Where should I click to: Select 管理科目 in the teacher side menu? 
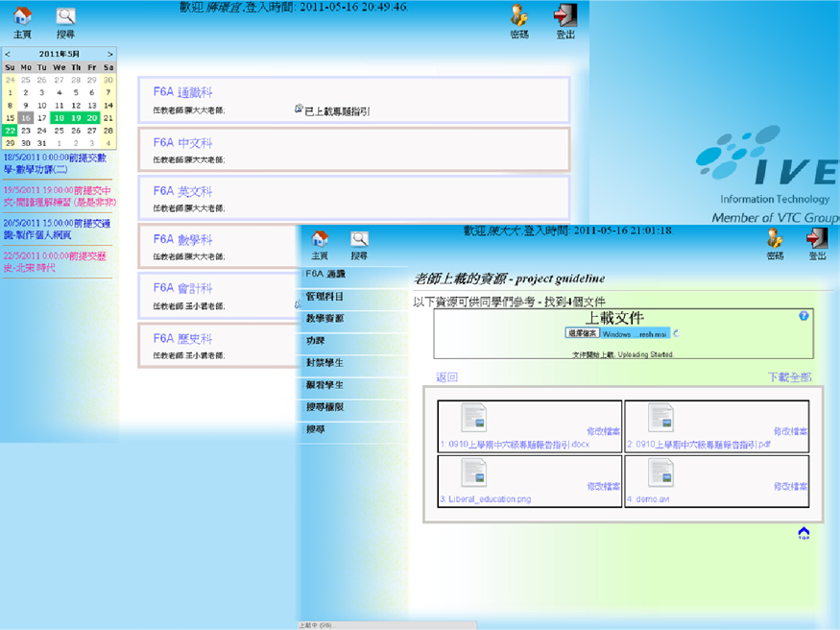[x=324, y=297]
